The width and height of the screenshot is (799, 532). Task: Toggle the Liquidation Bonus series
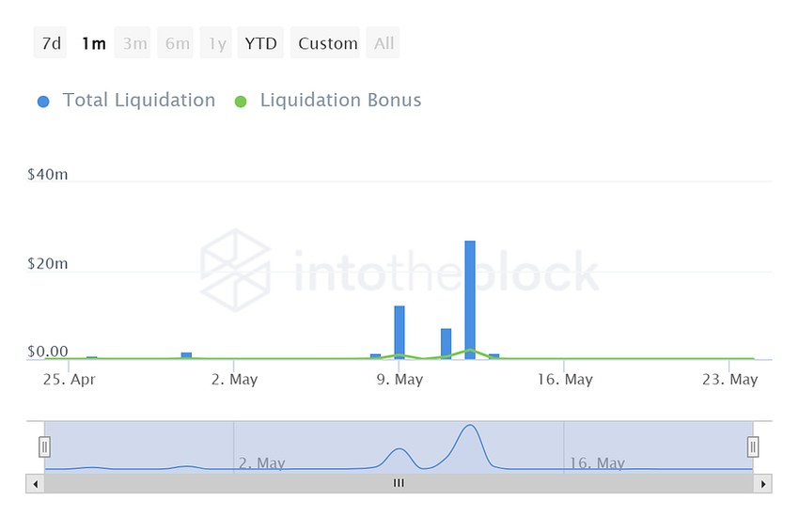point(340,100)
